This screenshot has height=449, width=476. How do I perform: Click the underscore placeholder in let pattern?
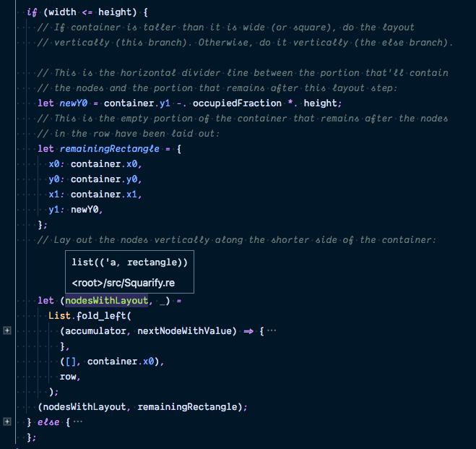point(163,302)
